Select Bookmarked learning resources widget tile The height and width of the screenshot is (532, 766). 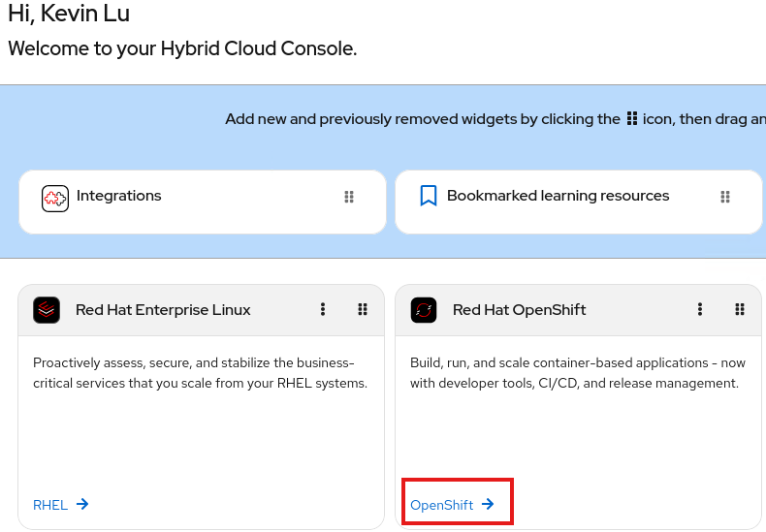[x=579, y=203]
